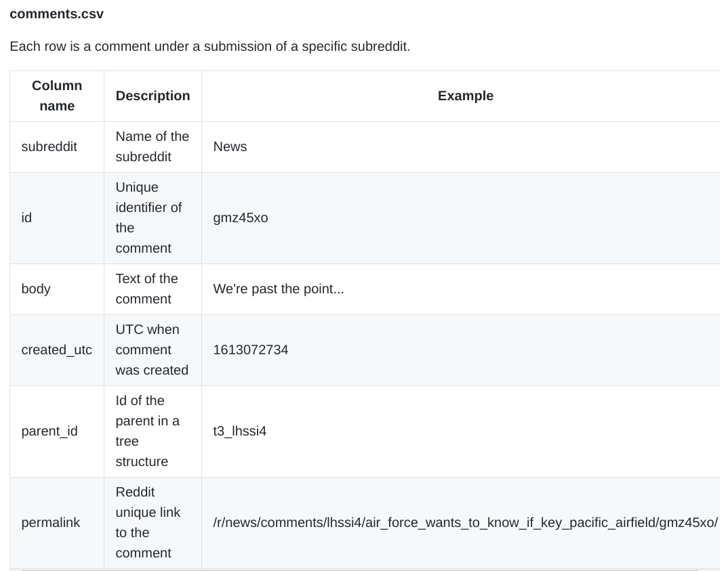Select the 'Description' column header
Image resolution: width=728 pixels, height=571 pixels.
click(153, 96)
